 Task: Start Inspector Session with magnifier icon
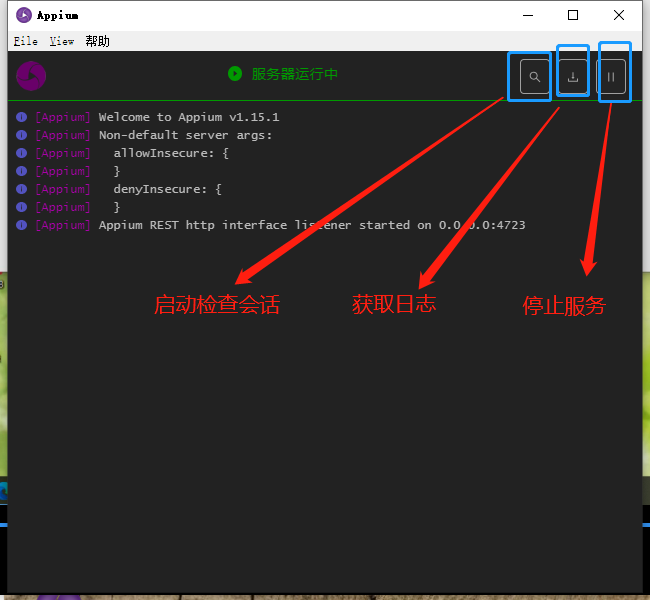click(x=535, y=77)
